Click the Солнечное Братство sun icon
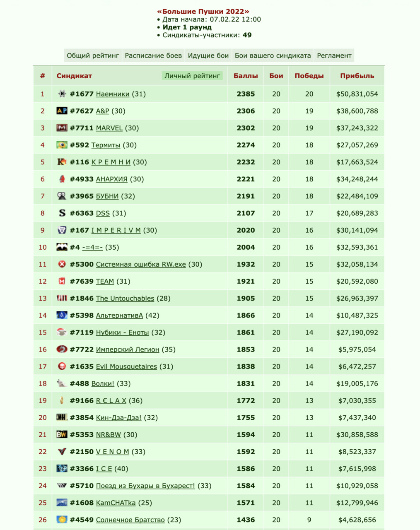This screenshot has width=420, height=530. 62,520
